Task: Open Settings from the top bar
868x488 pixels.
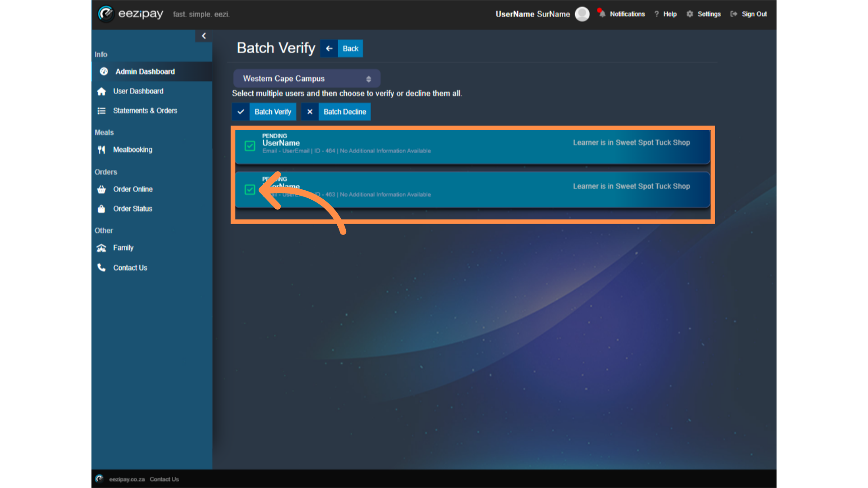Action: click(709, 14)
